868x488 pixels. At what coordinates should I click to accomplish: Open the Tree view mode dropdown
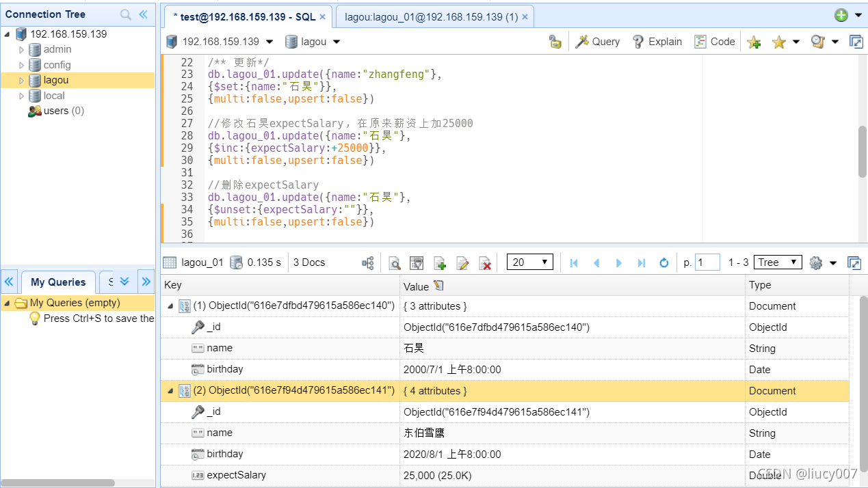point(778,262)
